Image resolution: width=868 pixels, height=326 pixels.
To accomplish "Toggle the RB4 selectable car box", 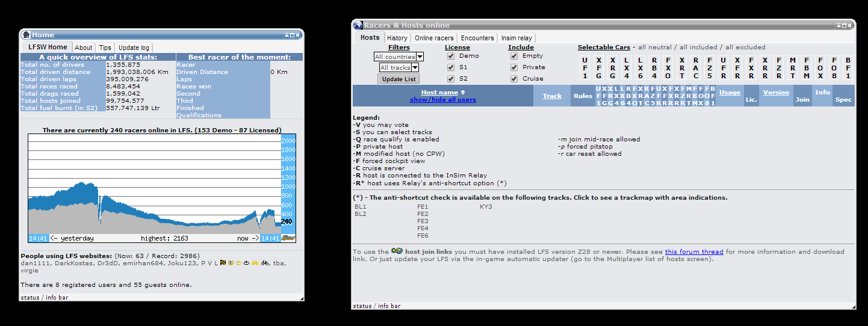I will (654, 68).
